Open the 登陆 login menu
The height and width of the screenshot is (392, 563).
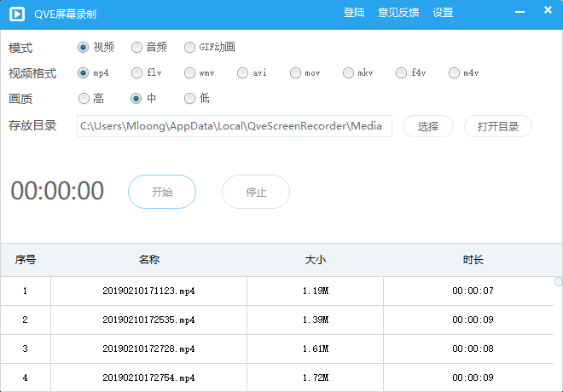(354, 13)
